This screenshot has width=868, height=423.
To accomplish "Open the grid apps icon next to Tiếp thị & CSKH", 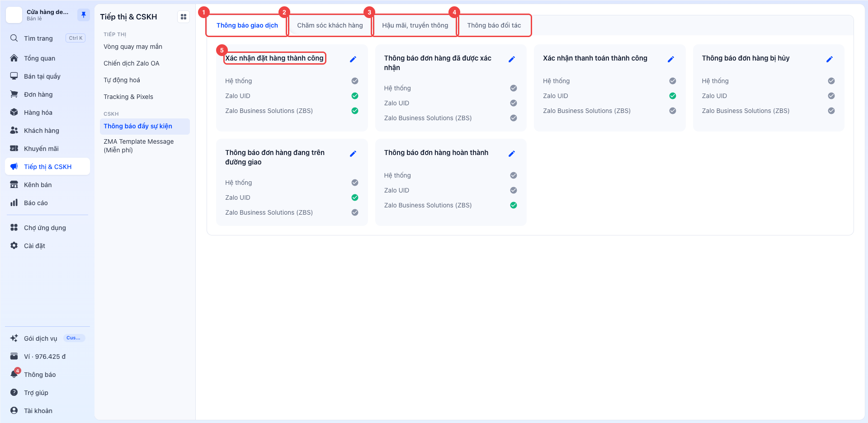I will click(184, 17).
